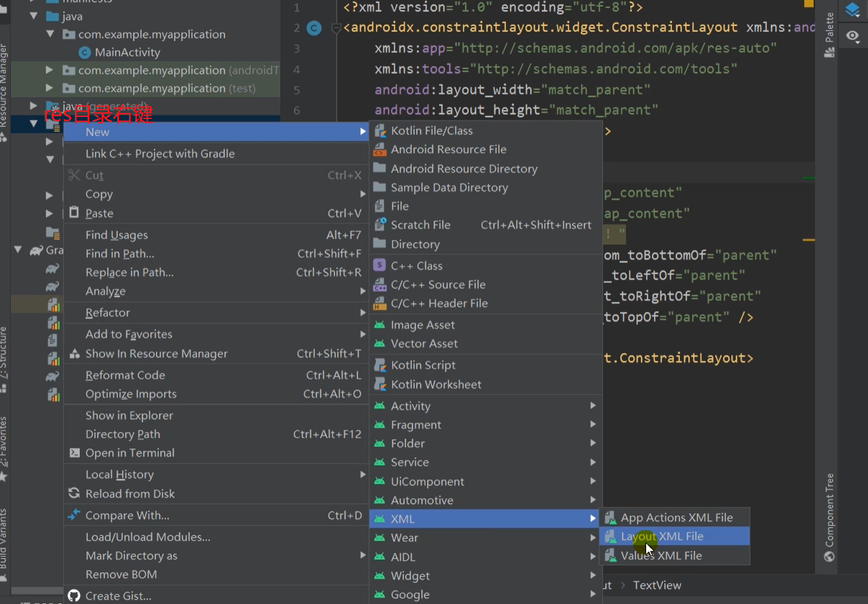The image size is (868, 604).
Task: Click Link C++ Project with Gradle
Action: coord(216,153)
